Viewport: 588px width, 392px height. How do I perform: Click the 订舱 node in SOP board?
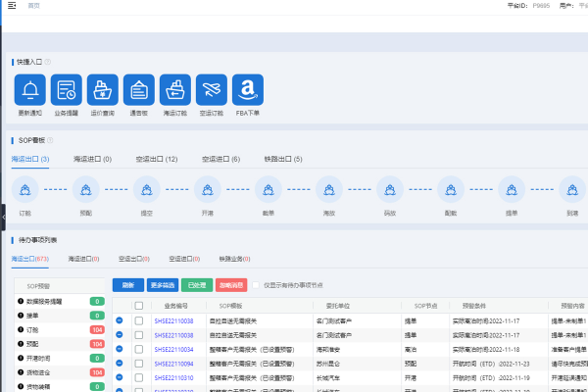coord(24,189)
